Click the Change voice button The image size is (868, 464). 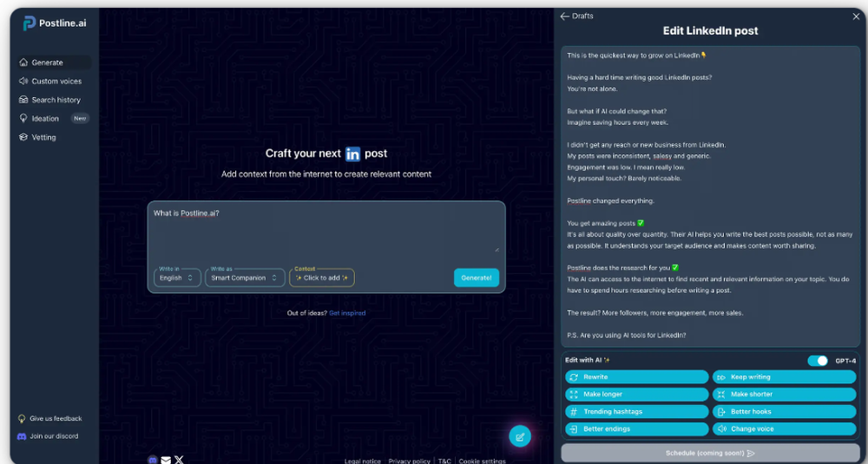point(784,428)
